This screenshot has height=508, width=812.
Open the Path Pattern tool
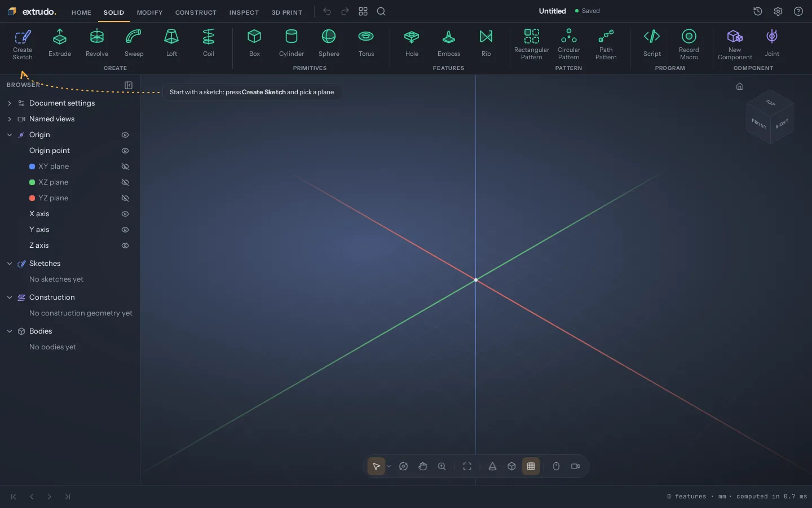pyautogui.click(x=606, y=45)
